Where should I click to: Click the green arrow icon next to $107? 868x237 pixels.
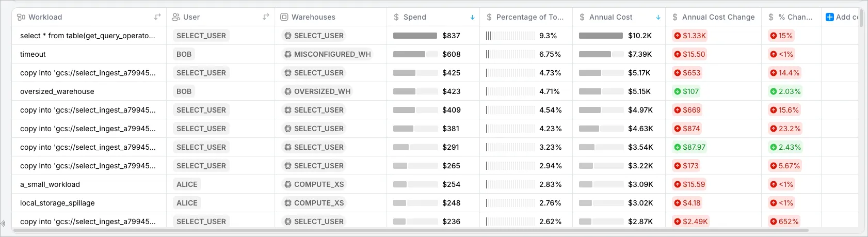(677, 91)
